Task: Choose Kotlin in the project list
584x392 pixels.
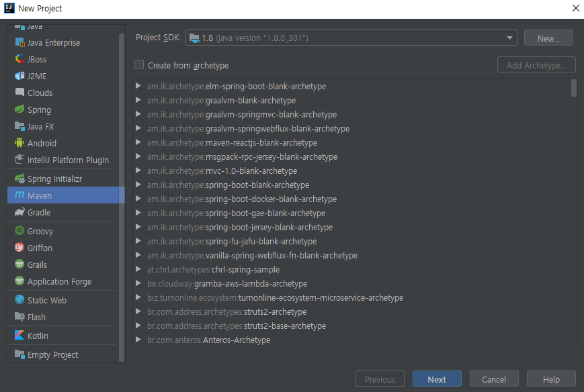Action: pos(38,336)
